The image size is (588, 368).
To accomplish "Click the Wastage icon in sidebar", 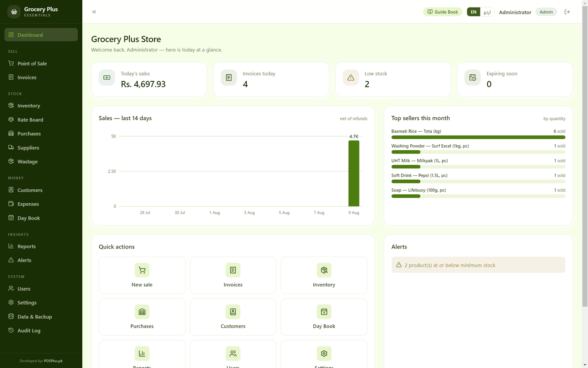I will point(11,161).
